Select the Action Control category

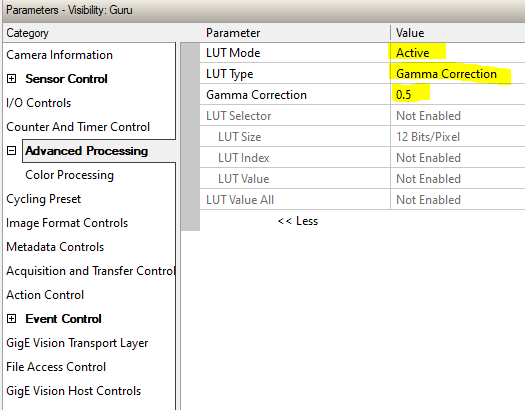[x=45, y=295]
